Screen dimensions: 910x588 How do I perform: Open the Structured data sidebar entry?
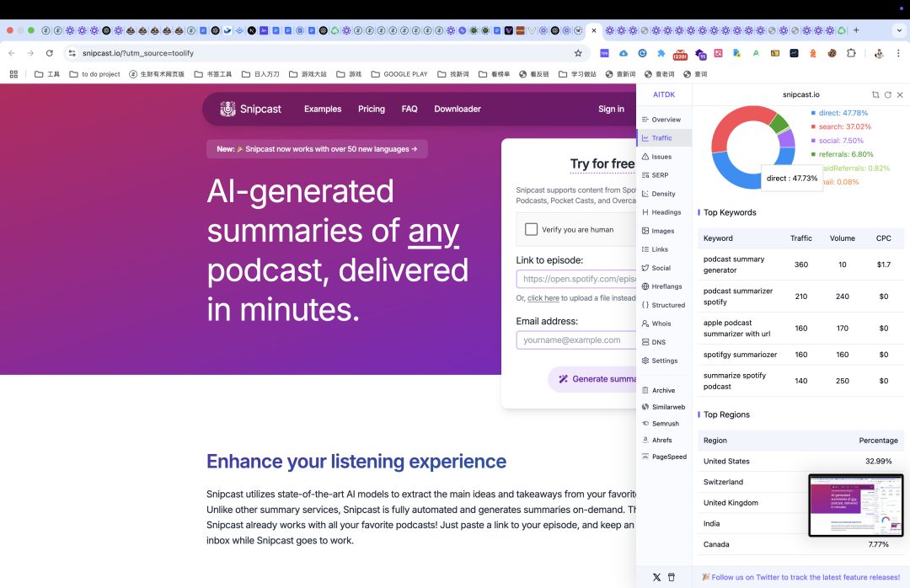(x=663, y=305)
